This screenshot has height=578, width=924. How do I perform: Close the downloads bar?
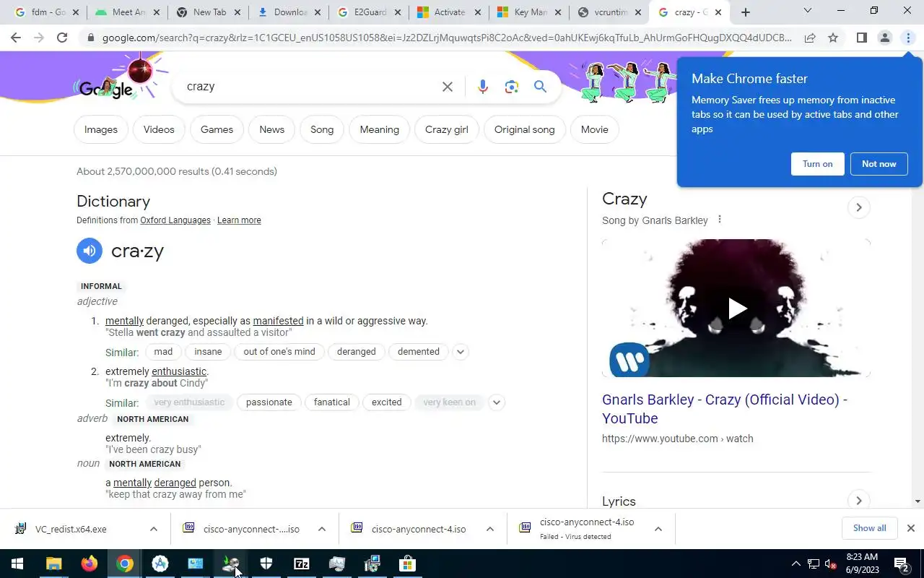pyautogui.click(x=910, y=528)
